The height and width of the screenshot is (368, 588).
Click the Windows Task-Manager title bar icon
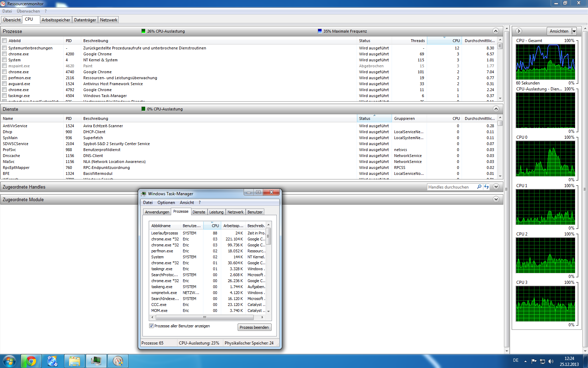(x=143, y=194)
